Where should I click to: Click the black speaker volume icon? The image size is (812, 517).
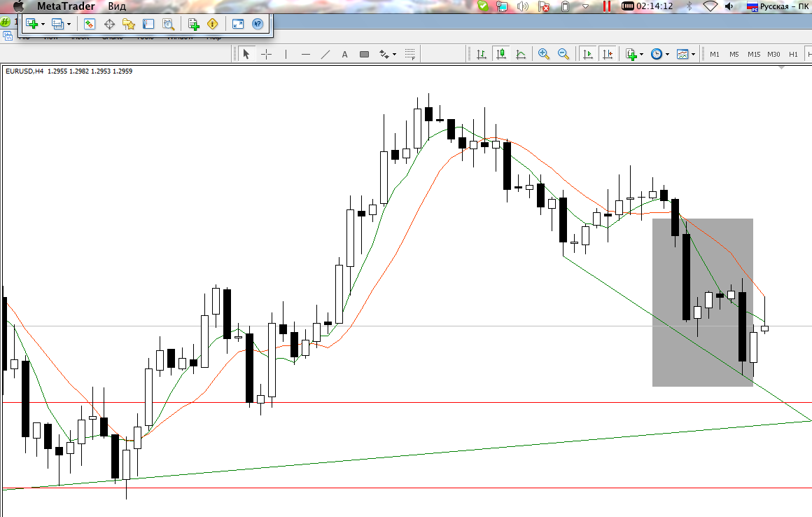(729, 6)
